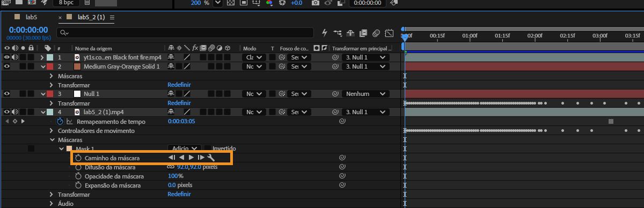Enable frame blending for the composition
Image resolution: width=644 pixels, height=208 pixels.
tap(363, 33)
